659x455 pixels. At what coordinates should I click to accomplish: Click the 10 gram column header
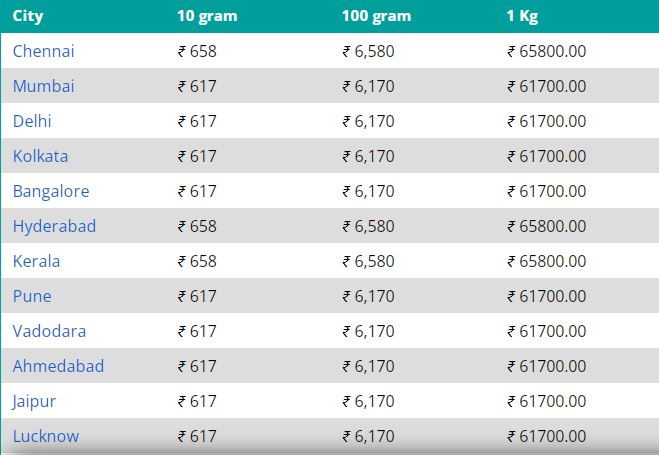[x=207, y=16]
